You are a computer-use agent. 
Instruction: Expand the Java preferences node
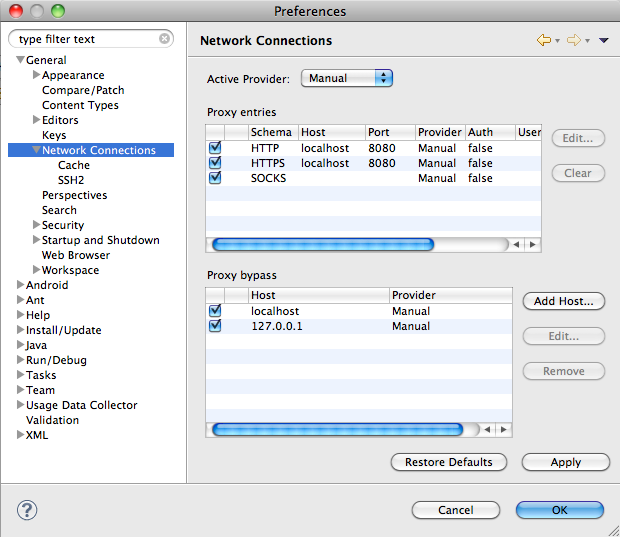click(x=21, y=344)
